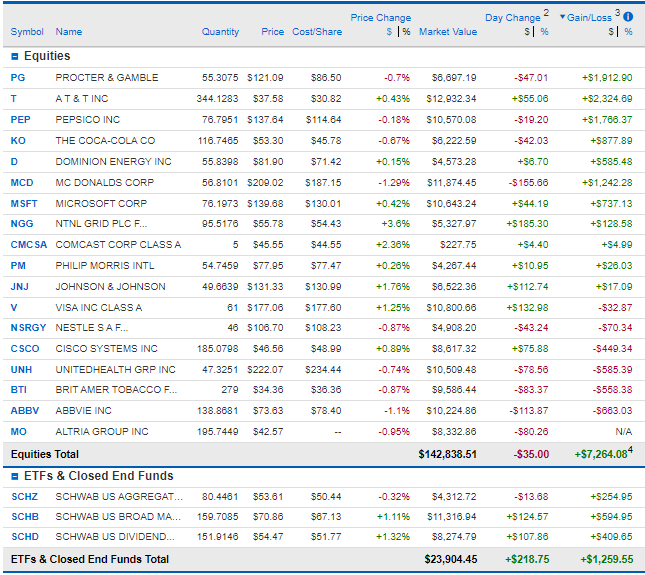Click UnitedHealth price $222.07
Screen dimensions: 645x575
(265, 370)
